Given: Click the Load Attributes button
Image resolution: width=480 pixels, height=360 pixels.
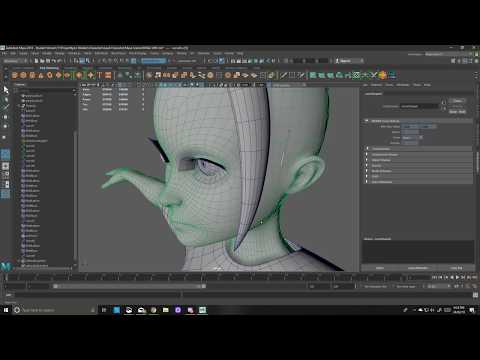Looking at the screenshot, I should pos(418,268).
